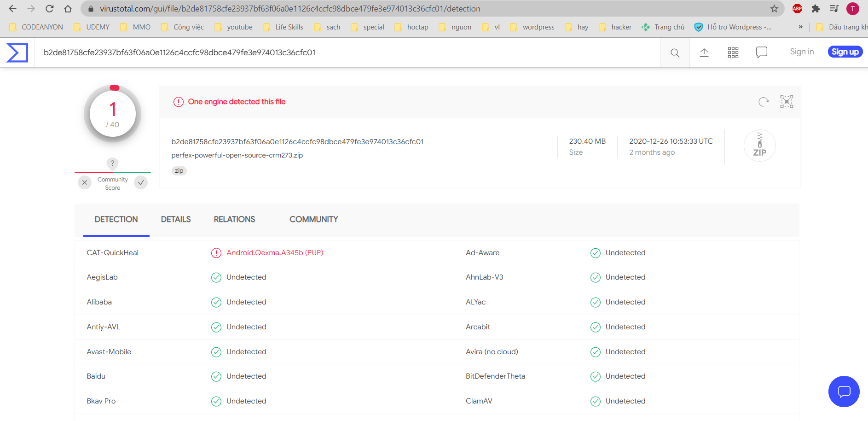Open the Life Skills bookmark folder
Image resolution: width=868 pixels, height=421 pixels.
click(x=284, y=27)
